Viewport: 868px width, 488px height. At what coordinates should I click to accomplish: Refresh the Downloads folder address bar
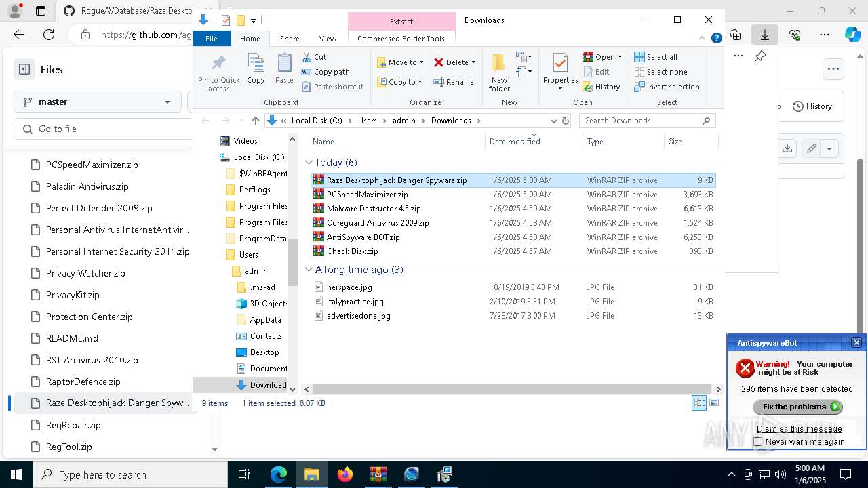(566, 121)
